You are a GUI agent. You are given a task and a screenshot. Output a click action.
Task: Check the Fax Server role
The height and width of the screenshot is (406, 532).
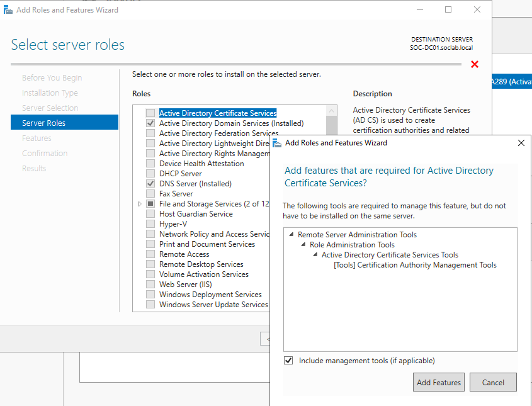tap(150, 194)
